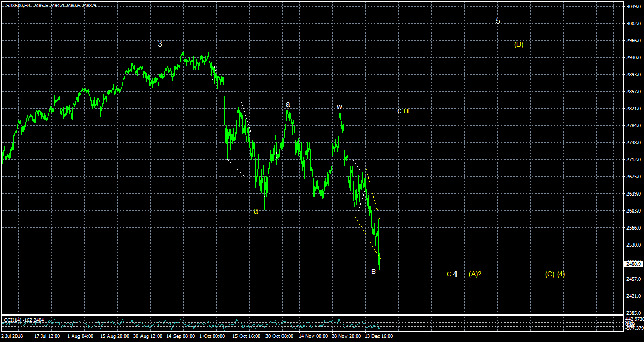Image resolution: width=644 pixels, height=342 pixels.
Task: Click the 2748.0 price axis level
Action: click(x=634, y=143)
